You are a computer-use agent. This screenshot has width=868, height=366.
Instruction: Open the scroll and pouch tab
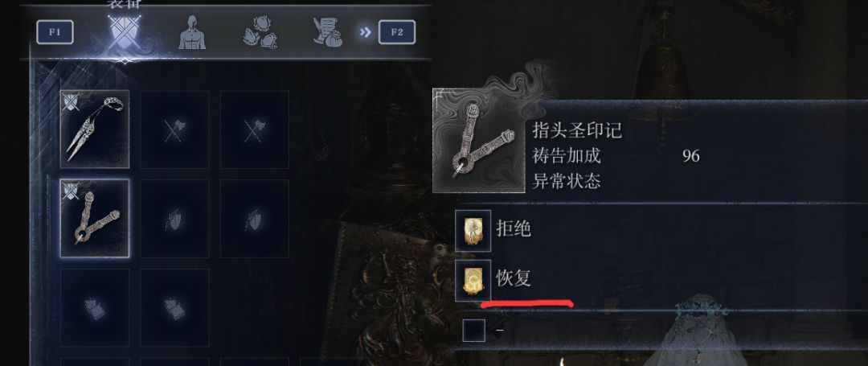[x=328, y=31]
